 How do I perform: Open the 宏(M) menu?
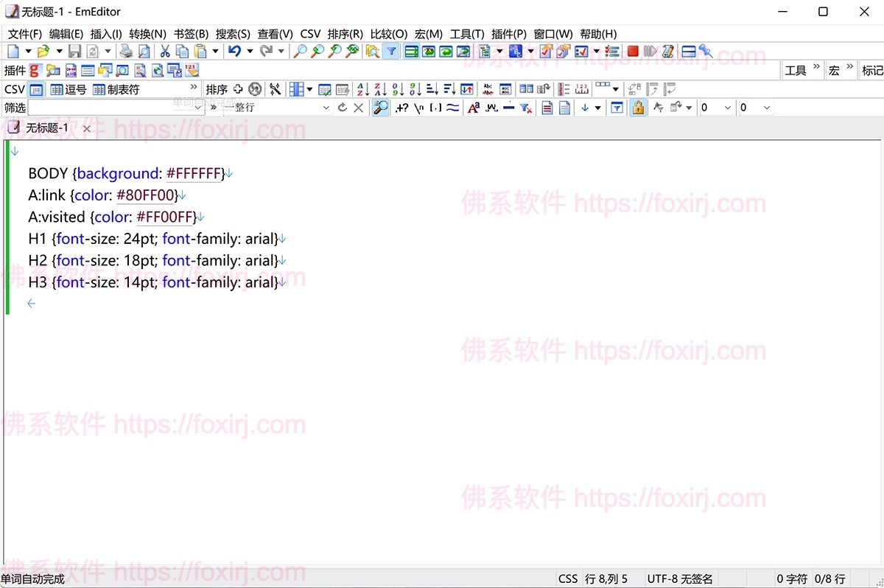click(429, 34)
